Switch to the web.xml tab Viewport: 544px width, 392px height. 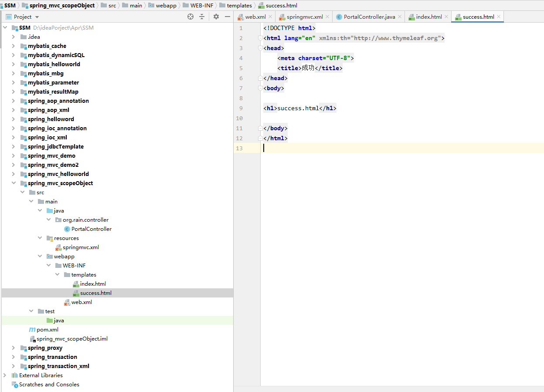pos(255,17)
